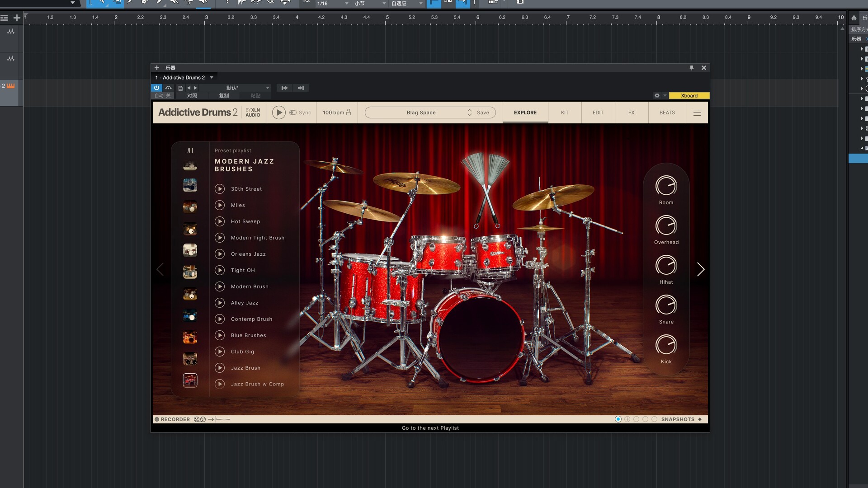The image size is (868, 488).
Task: Add new instrument with plus icon
Action: click(x=157, y=68)
